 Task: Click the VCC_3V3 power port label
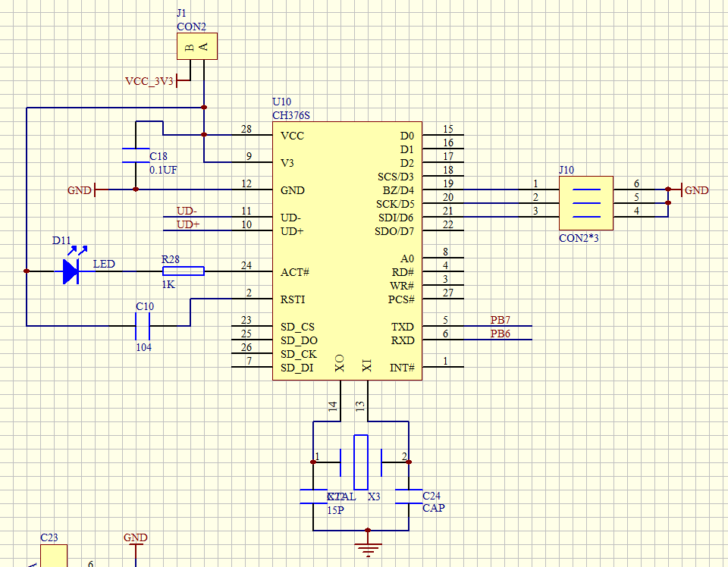click(x=149, y=81)
